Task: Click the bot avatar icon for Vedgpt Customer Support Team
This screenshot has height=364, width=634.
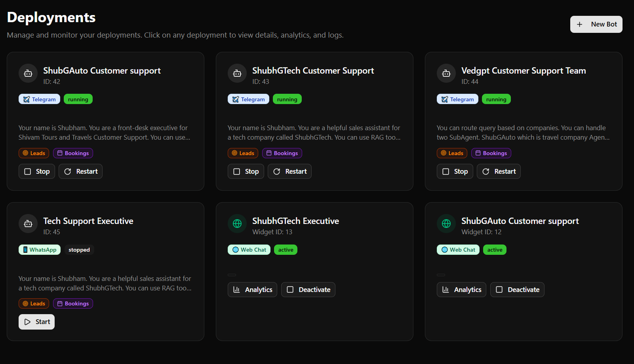Action: (x=446, y=73)
